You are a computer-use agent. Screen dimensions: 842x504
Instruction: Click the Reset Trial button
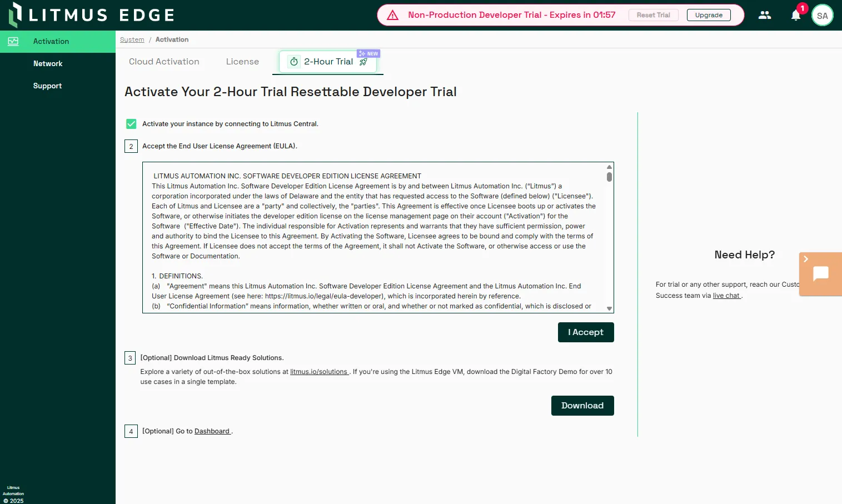pos(654,15)
